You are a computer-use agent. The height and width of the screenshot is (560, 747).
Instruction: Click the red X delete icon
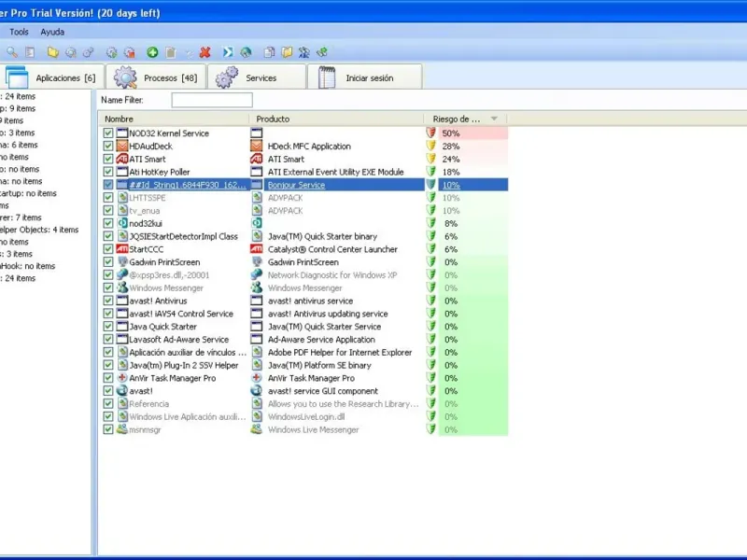(205, 52)
